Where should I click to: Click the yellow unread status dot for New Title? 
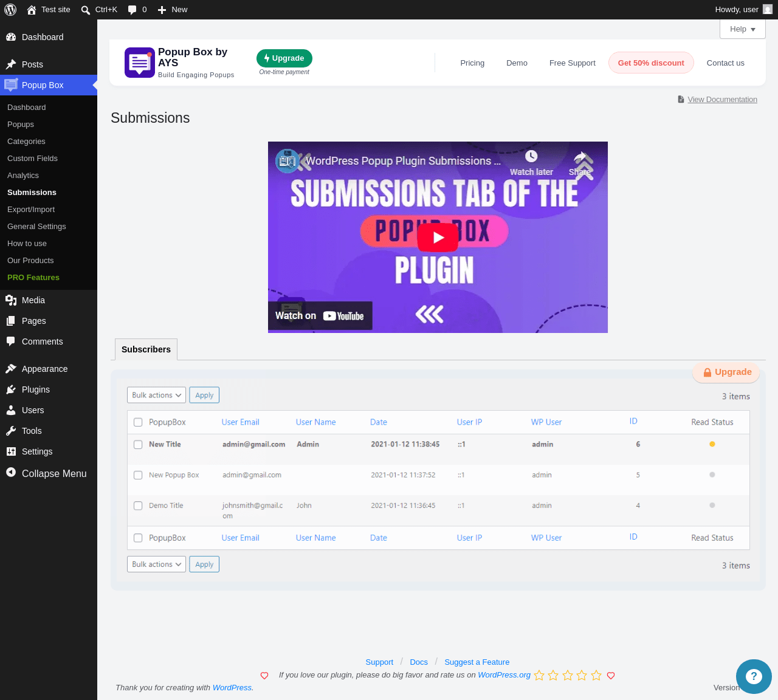coord(712,444)
